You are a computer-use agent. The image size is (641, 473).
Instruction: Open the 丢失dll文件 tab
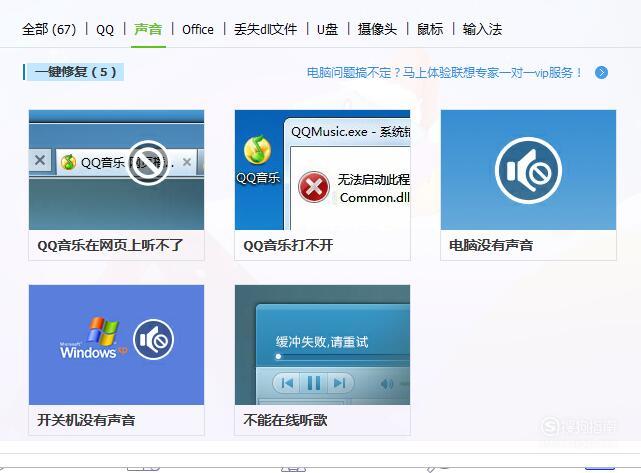pos(265,29)
